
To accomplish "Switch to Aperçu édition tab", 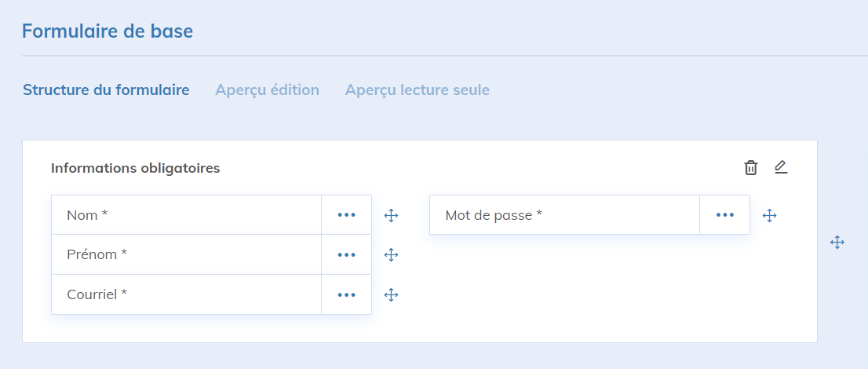I will 267,90.
